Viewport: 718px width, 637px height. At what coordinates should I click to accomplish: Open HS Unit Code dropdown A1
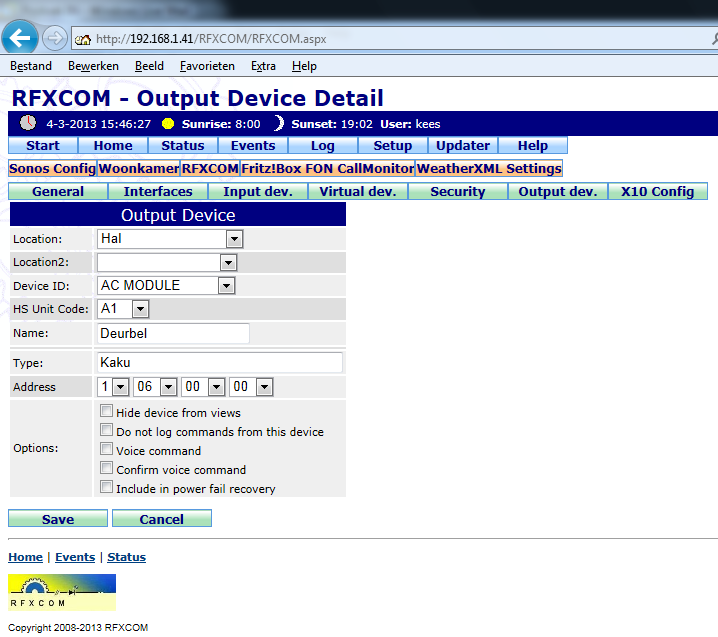tap(123, 309)
